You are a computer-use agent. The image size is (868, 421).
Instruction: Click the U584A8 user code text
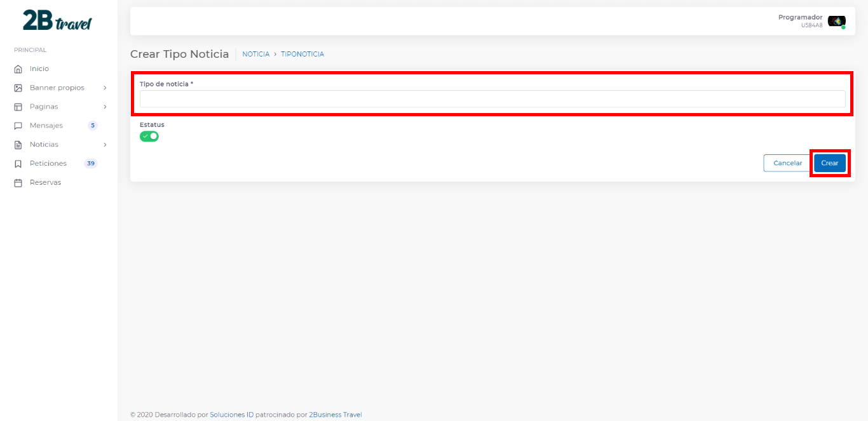coord(812,25)
